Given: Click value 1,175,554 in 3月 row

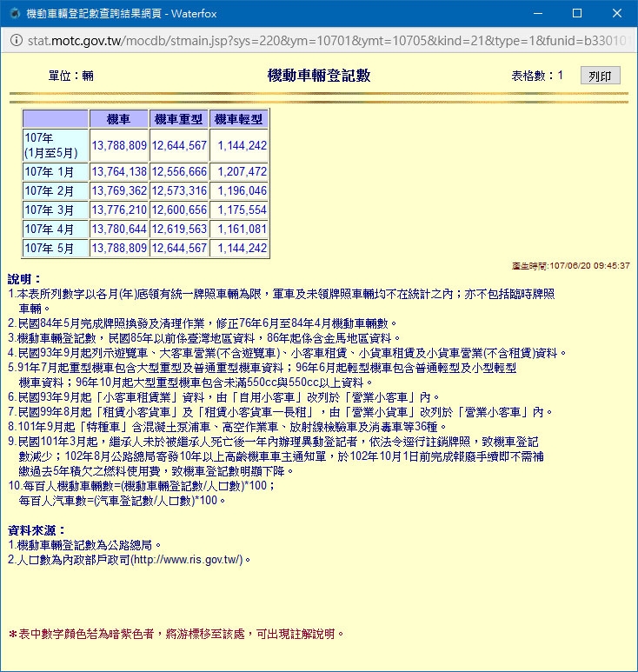Looking at the screenshot, I should pyautogui.click(x=243, y=210).
